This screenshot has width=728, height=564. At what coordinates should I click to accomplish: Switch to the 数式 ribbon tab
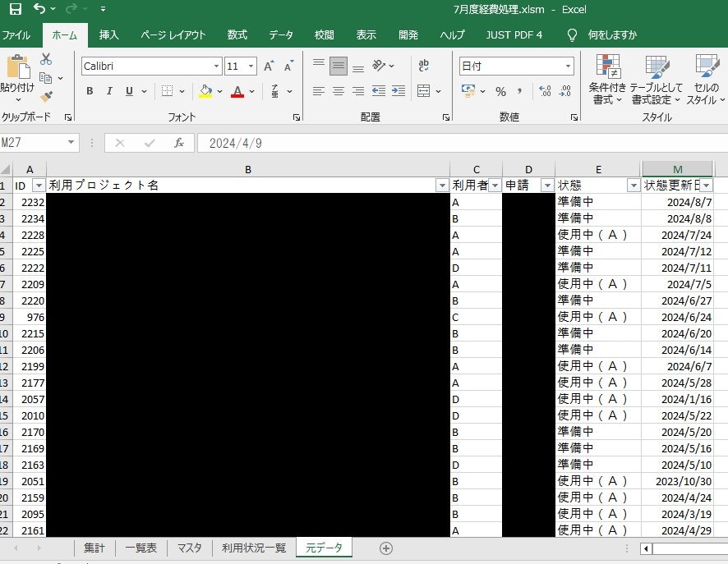click(x=237, y=34)
